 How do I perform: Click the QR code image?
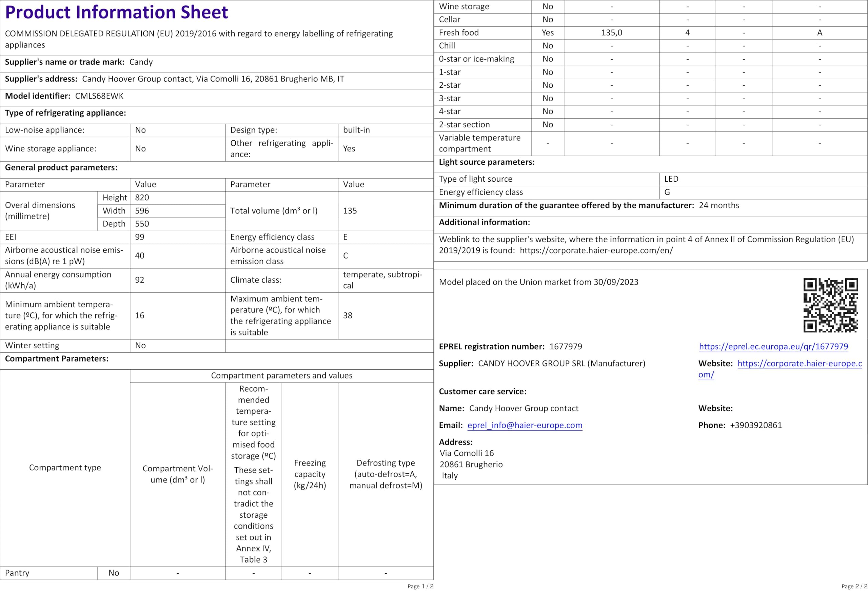click(830, 305)
